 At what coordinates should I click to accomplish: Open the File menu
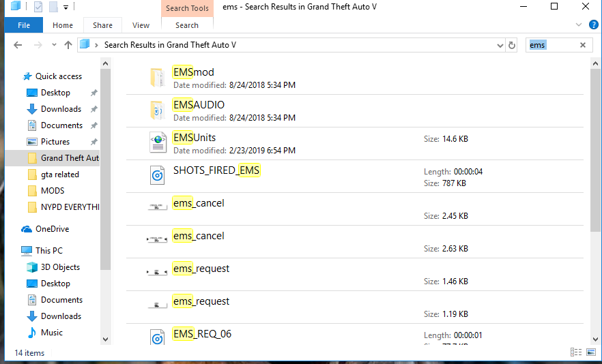[24, 25]
